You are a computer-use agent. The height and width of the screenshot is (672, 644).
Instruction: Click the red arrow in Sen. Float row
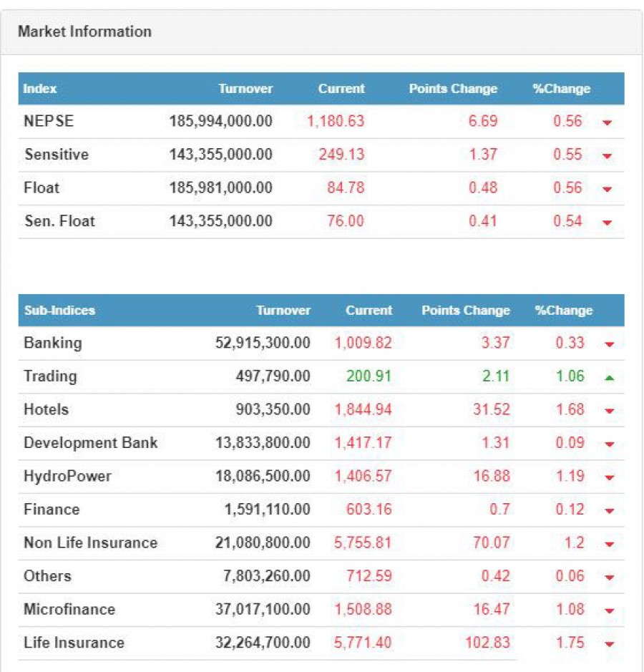click(608, 223)
